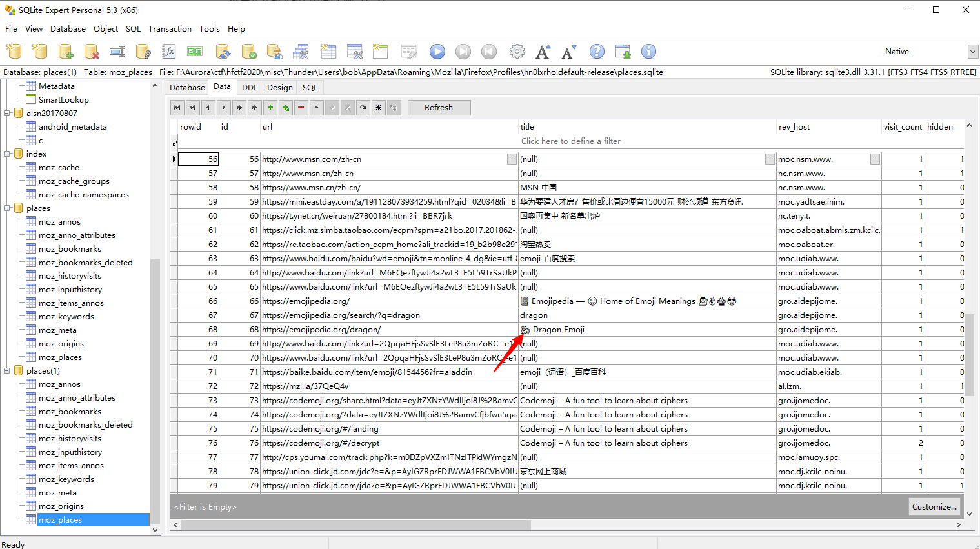
Task: Click the blue Execute play icon
Action: [x=437, y=52]
